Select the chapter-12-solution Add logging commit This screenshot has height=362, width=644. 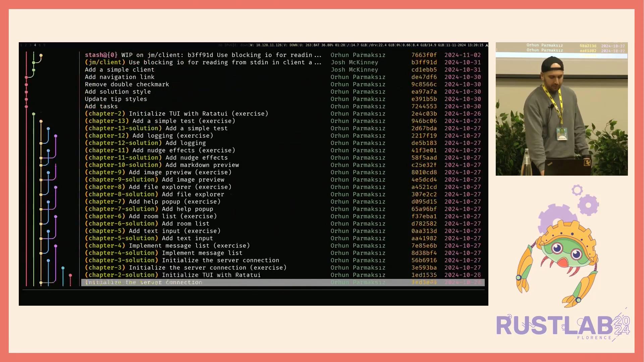coord(283,143)
